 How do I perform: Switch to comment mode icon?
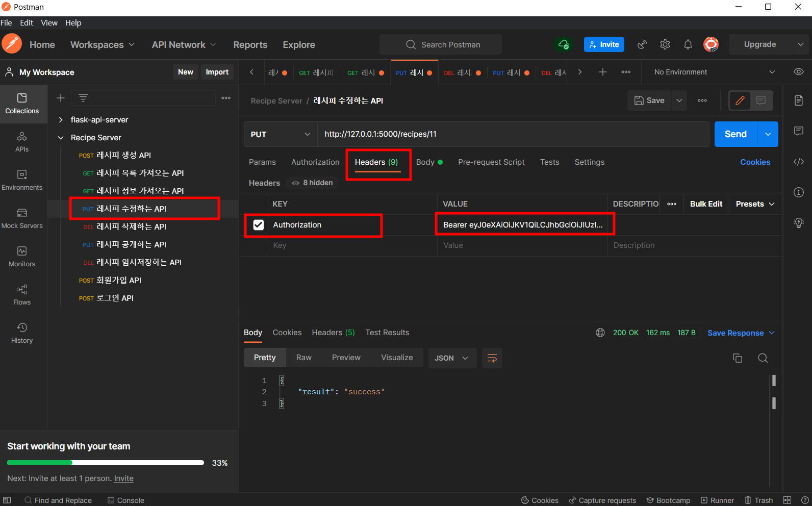tap(761, 100)
